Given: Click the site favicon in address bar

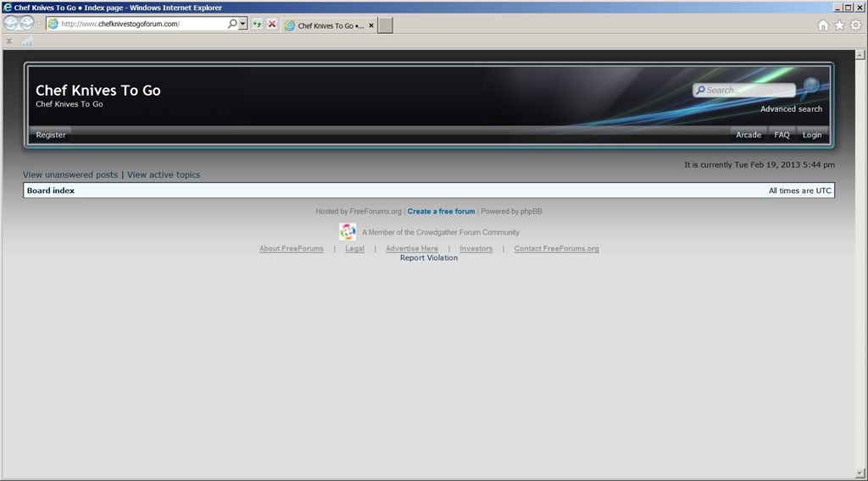Looking at the screenshot, I should point(53,24).
